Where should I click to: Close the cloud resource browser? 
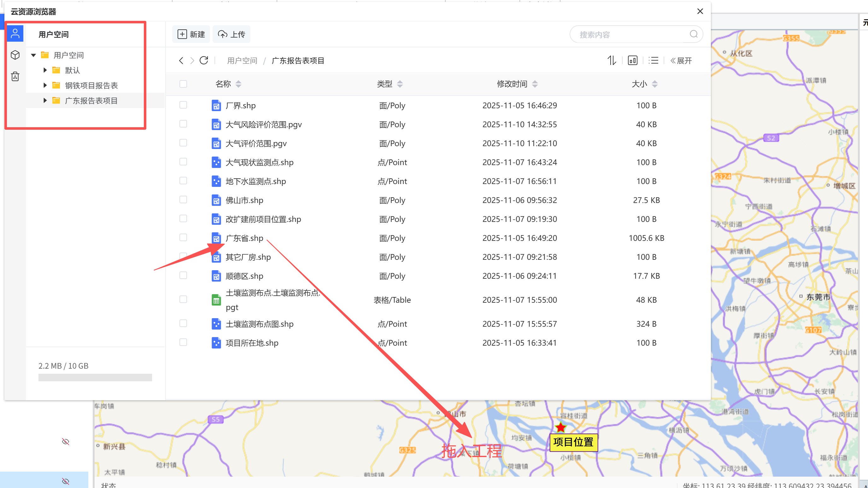point(700,11)
